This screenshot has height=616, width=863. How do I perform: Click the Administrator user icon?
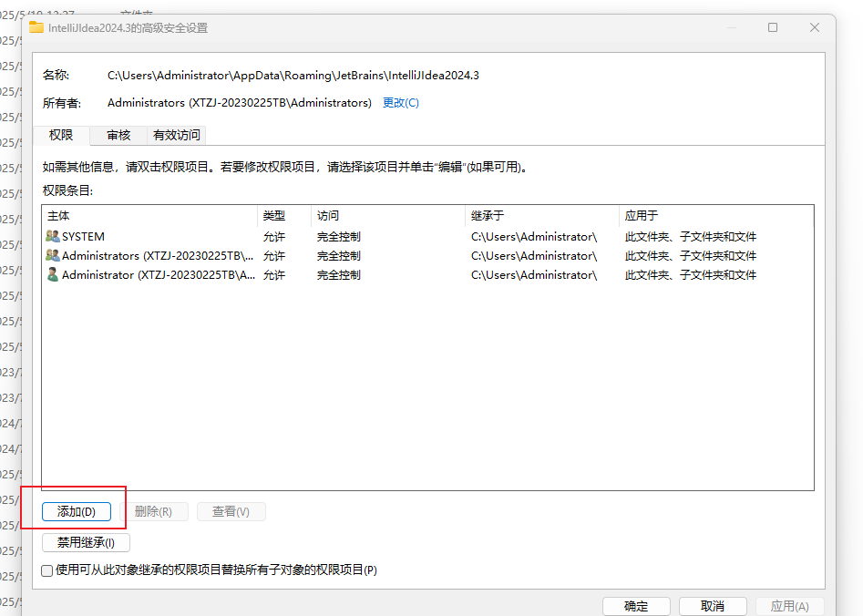(53, 274)
